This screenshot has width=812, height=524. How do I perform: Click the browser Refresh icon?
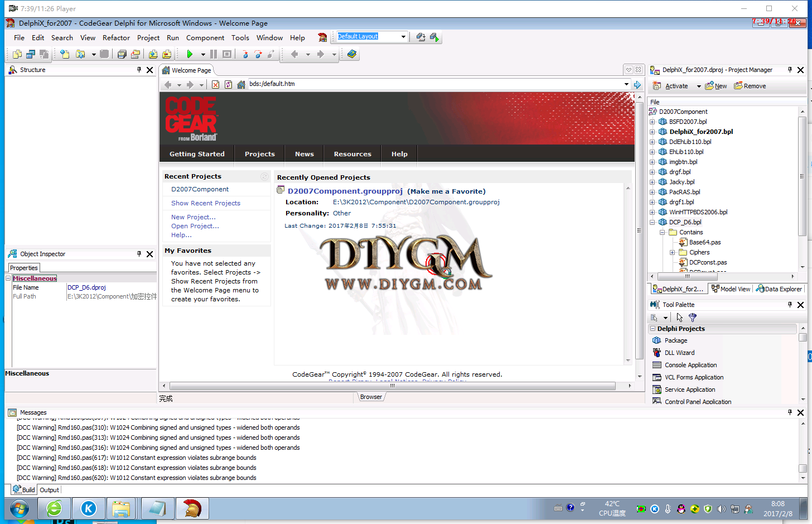click(228, 85)
